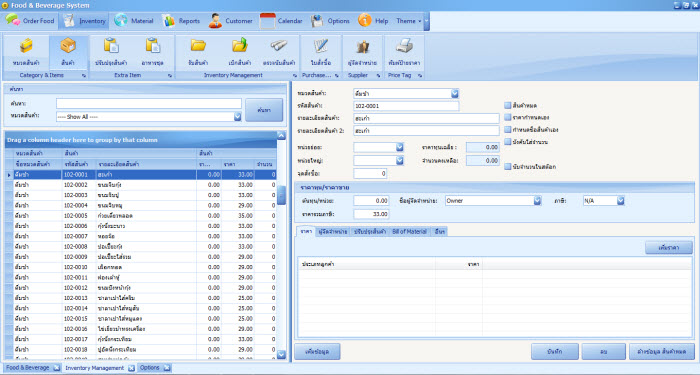Click the add price button above price grid
The height and width of the screenshot is (375, 700).
click(x=669, y=247)
